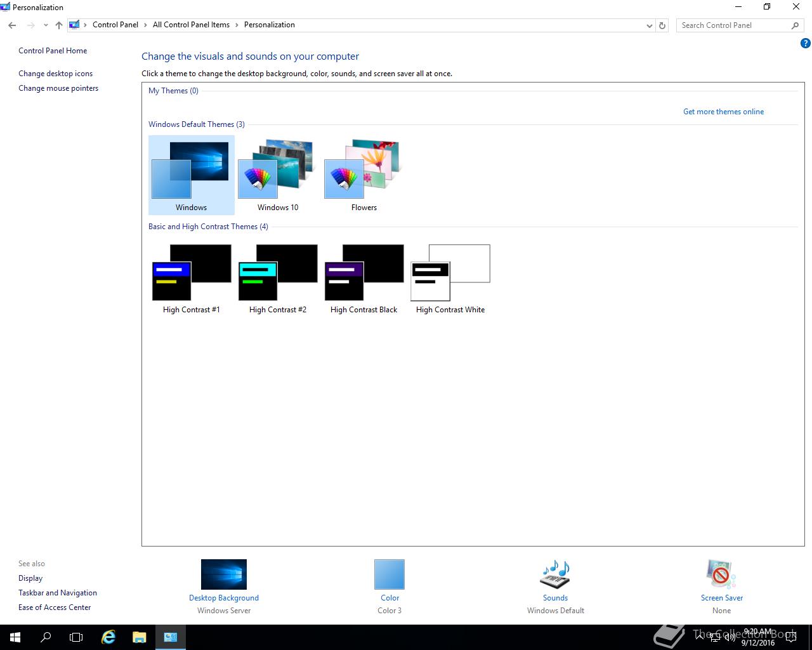Open Task View on the taskbar

click(76, 637)
